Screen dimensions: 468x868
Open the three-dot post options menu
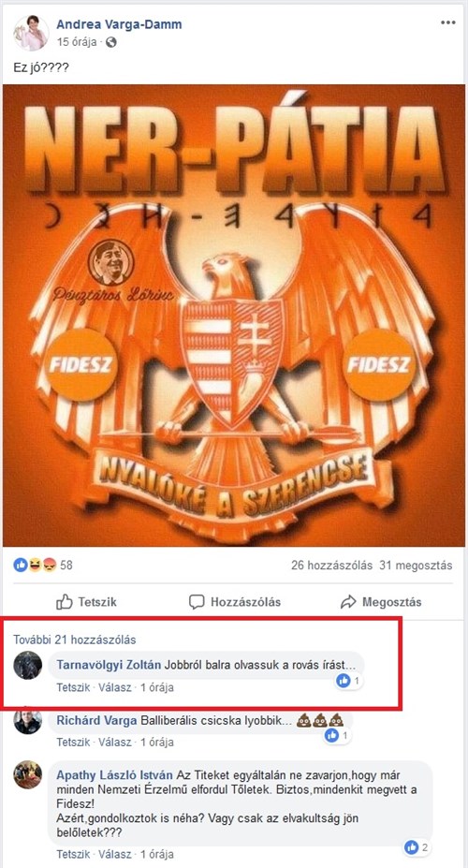click(x=448, y=23)
